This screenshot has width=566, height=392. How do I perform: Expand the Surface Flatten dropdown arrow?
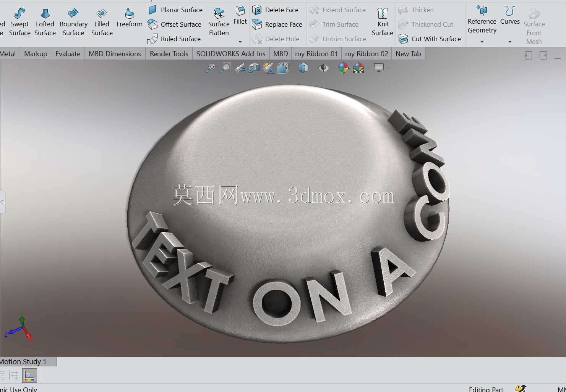click(240, 42)
